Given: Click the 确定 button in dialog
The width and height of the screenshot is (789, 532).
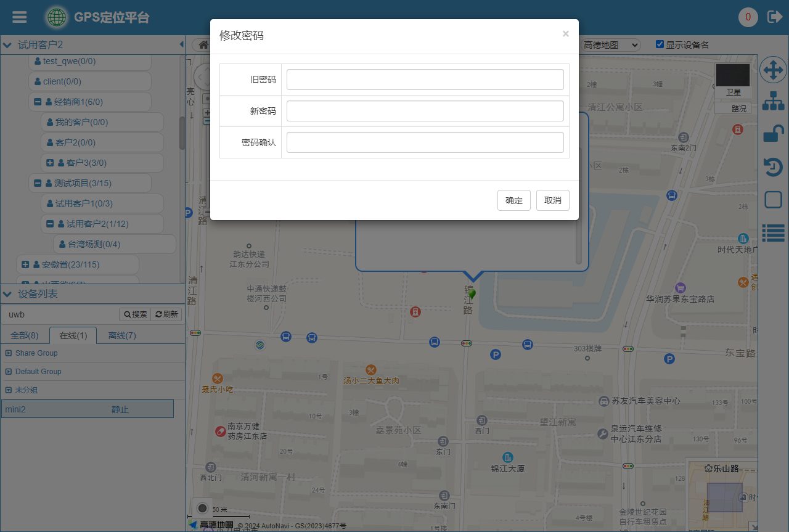Looking at the screenshot, I should (x=513, y=200).
